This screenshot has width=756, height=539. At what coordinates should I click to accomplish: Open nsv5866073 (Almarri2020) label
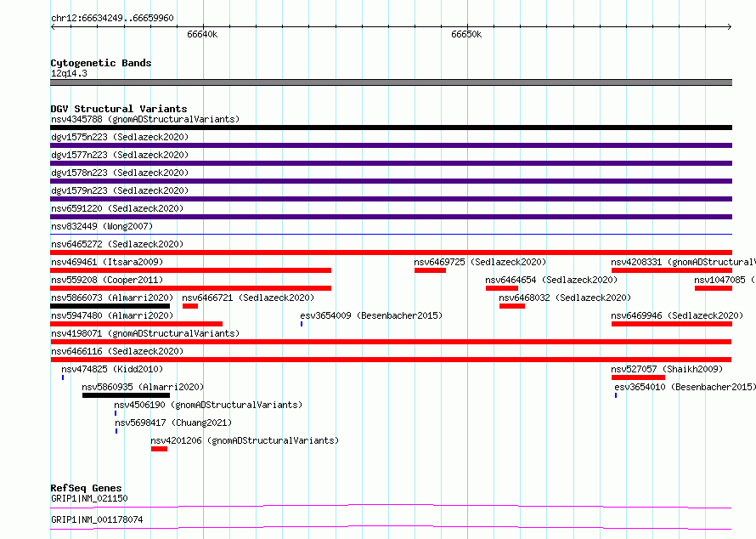(x=112, y=298)
